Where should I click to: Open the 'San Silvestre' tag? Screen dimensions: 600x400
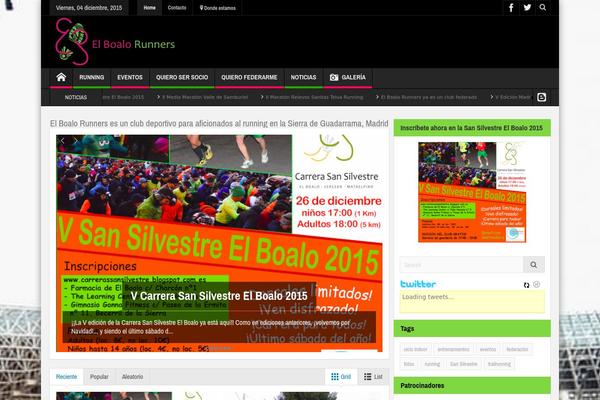click(x=463, y=364)
